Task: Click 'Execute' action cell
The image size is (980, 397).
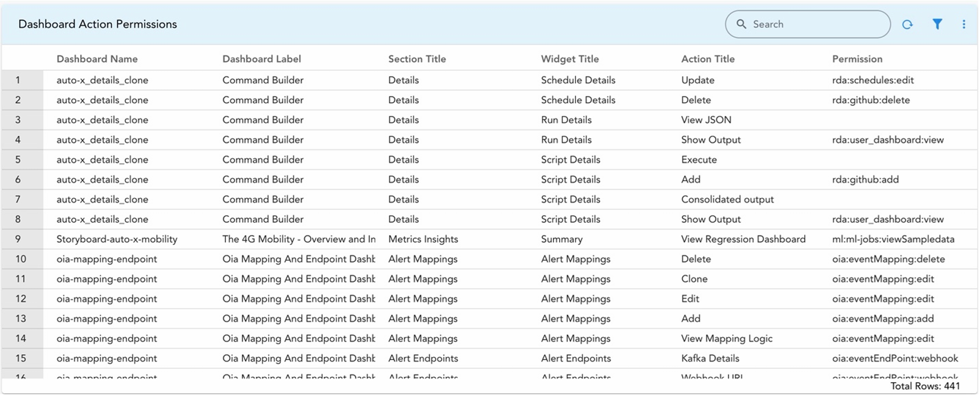Action: pyautogui.click(x=699, y=160)
